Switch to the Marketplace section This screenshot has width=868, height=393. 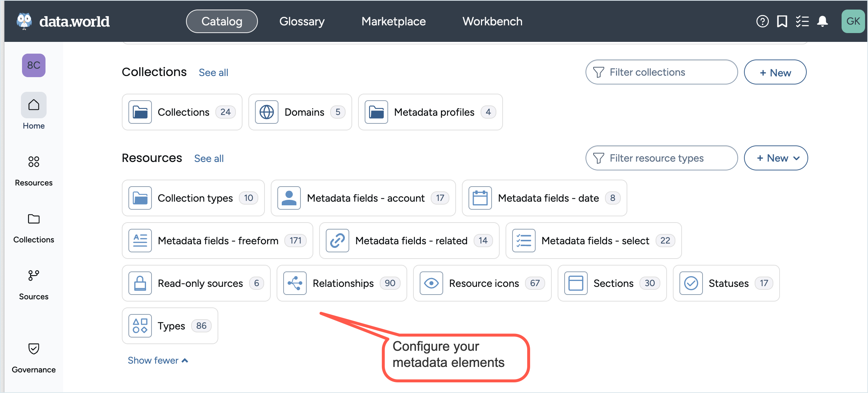pos(393,21)
